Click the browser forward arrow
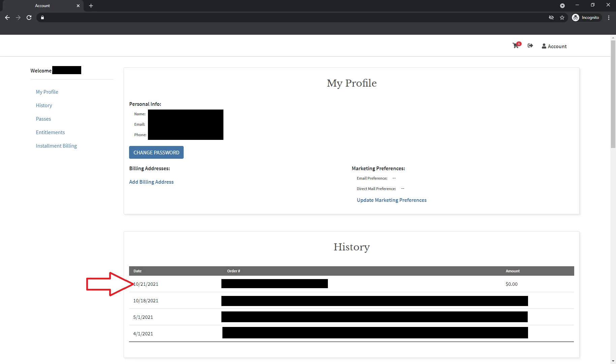 (x=18, y=18)
